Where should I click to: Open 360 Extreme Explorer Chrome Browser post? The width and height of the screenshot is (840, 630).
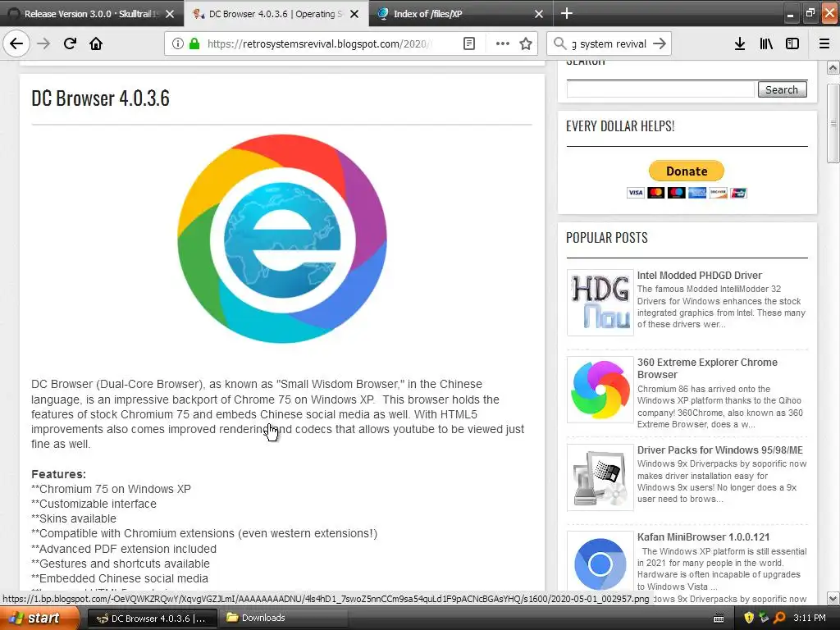point(707,368)
